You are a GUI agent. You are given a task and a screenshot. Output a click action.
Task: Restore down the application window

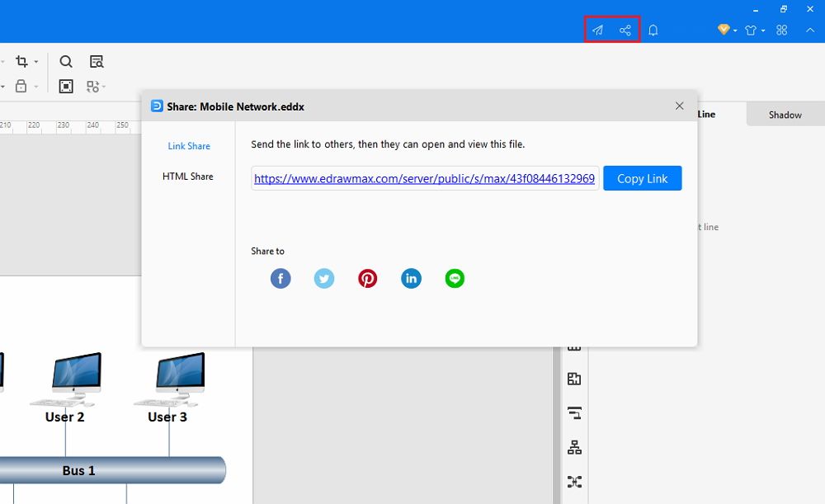point(784,9)
